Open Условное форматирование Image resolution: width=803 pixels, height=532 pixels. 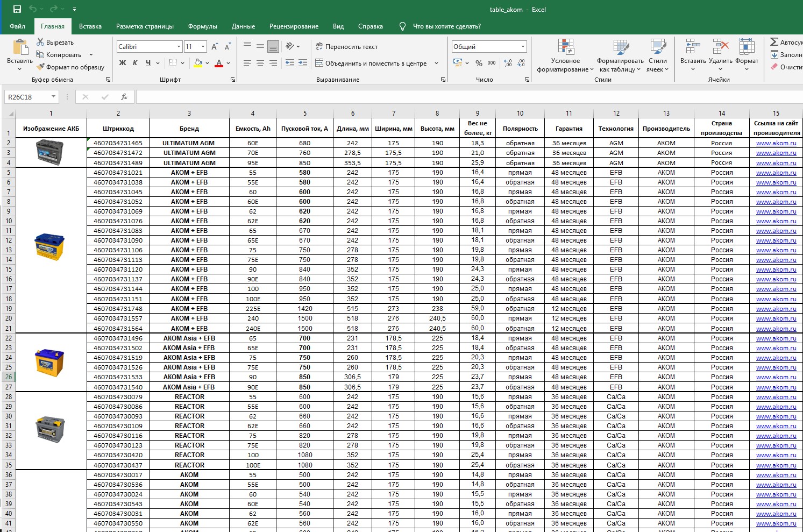[x=565, y=55]
